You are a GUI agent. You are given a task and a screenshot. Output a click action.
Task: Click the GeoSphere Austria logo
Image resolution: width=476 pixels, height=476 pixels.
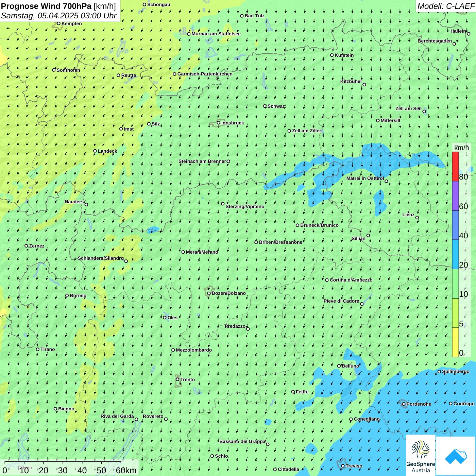coord(421,455)
